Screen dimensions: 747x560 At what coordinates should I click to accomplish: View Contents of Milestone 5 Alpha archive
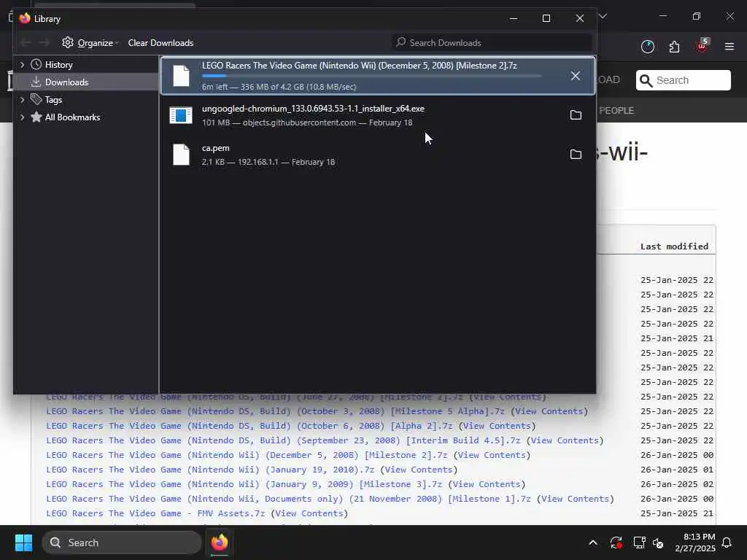click(x=549, y=411)
